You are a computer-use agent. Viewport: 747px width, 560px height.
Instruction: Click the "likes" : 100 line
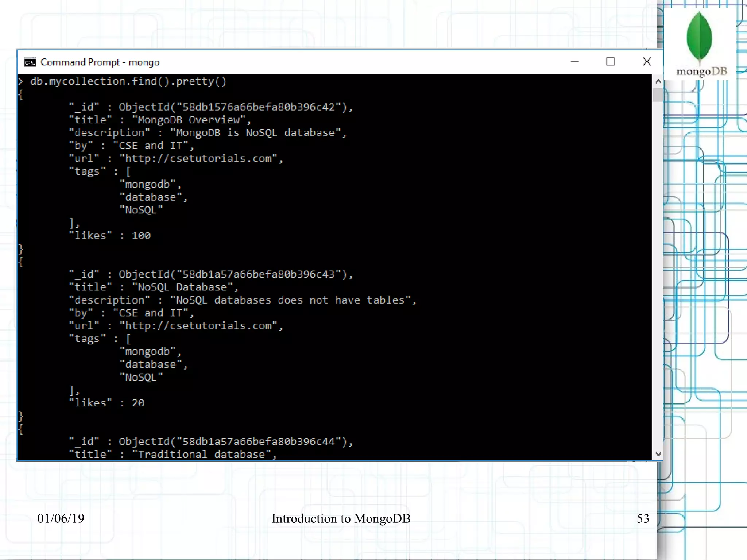point(109,236)
